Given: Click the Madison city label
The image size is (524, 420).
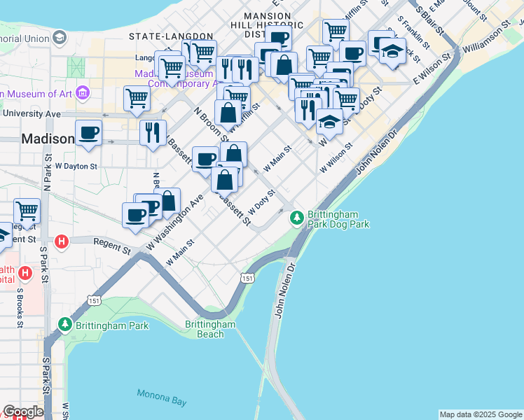Looking at the screenshot, I should coord(48,139).
